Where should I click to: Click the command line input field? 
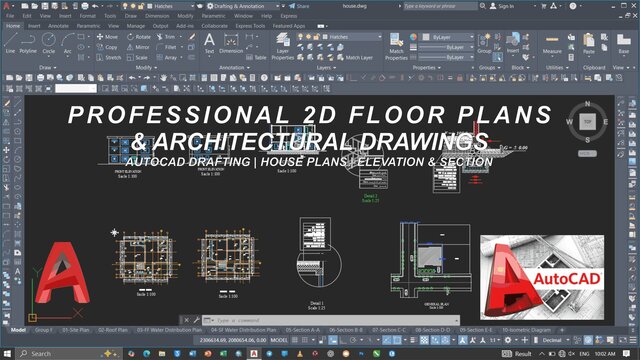pos(330,320)
